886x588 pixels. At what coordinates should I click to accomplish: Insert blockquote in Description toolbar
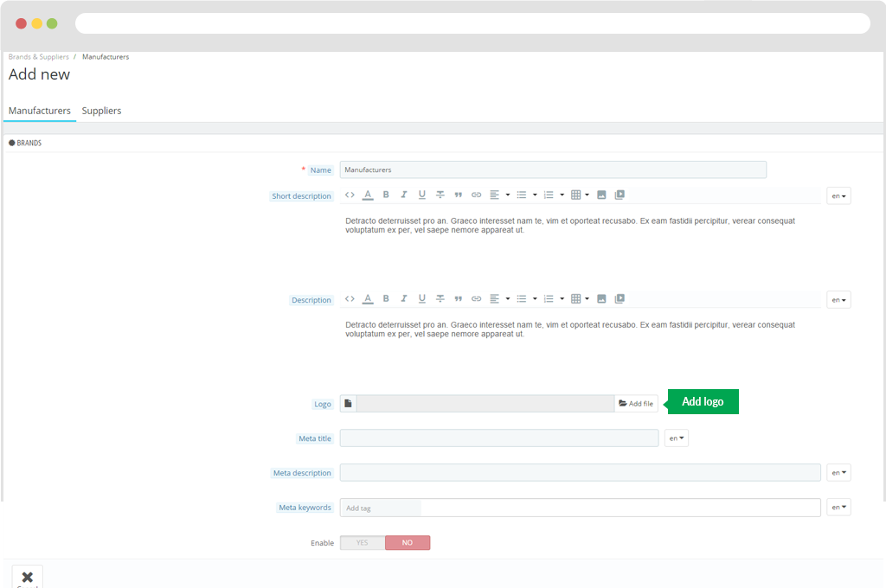pyautogui.click(x=459, y=299)
